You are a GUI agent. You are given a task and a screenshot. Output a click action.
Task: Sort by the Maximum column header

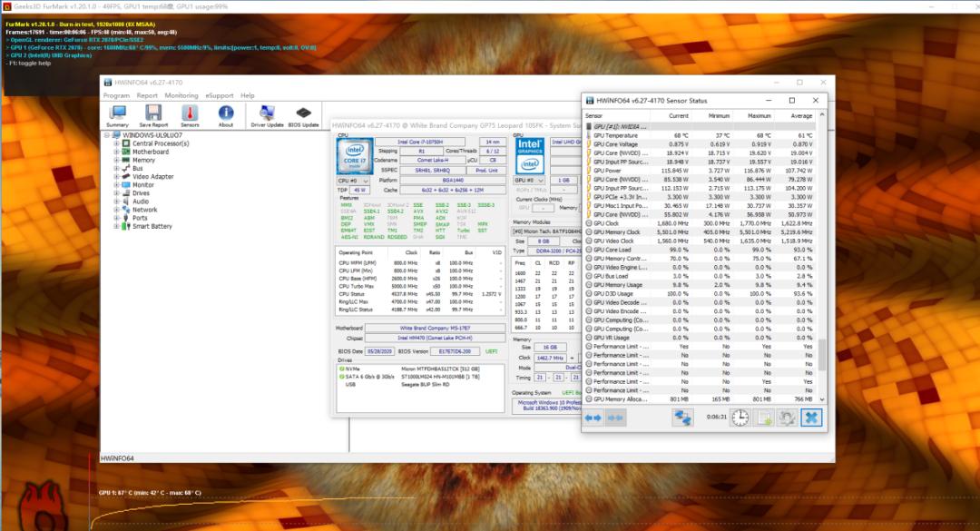(x=752, y=115)
